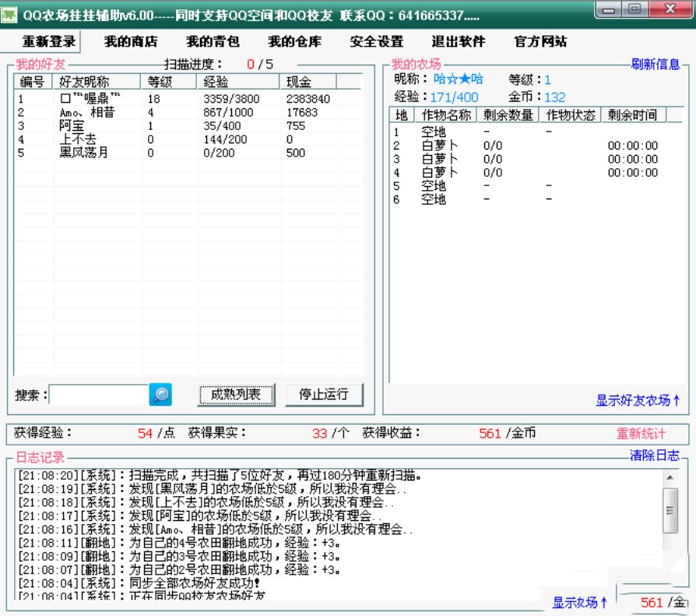Click 清除日志 to clear the log
Screen dimensions: 696x616
[653, 456]
